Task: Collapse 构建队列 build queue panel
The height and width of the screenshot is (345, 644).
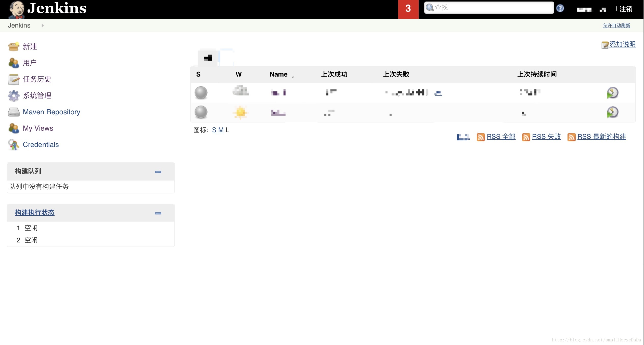Action: coord(158,171)
